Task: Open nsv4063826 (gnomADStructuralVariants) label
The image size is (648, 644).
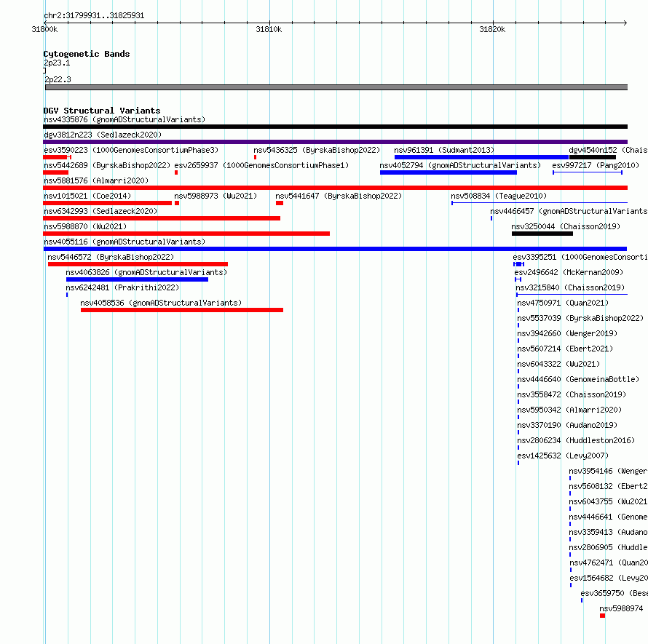Action: 146,273
